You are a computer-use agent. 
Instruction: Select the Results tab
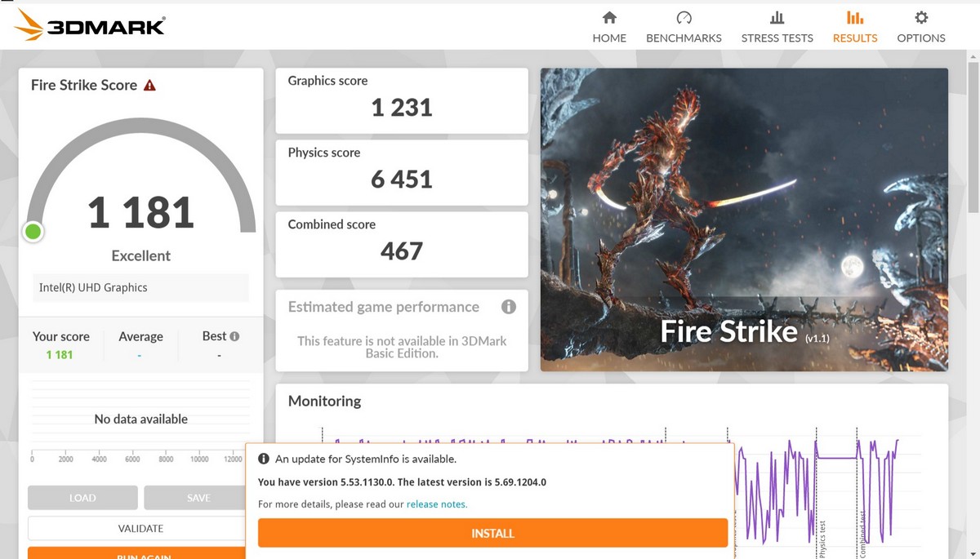[855, 27]
